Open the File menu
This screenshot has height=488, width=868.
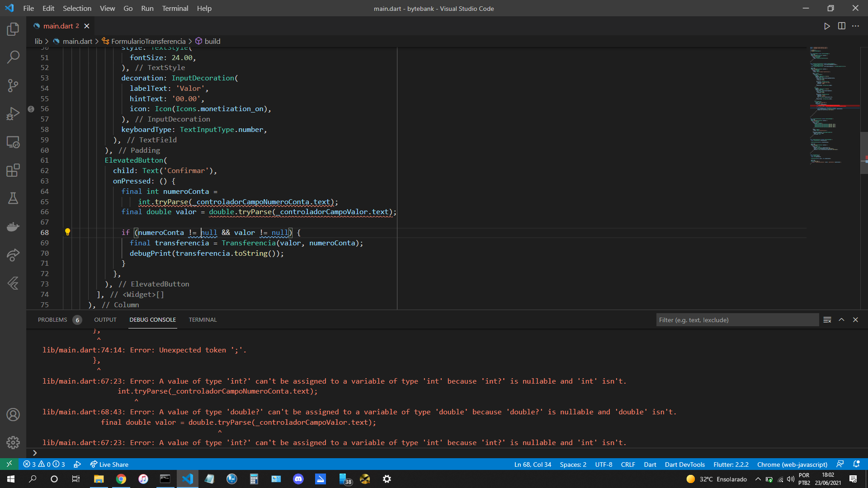point(28,8)
